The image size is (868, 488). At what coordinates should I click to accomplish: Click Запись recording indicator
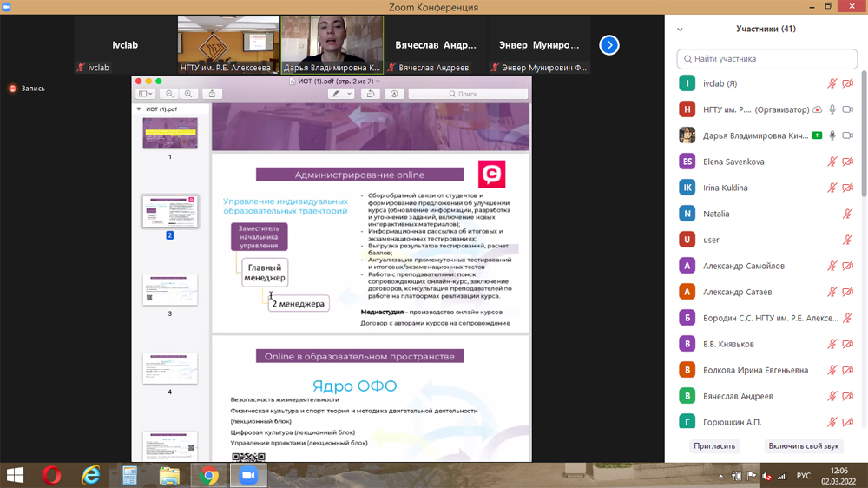point(27,89)
